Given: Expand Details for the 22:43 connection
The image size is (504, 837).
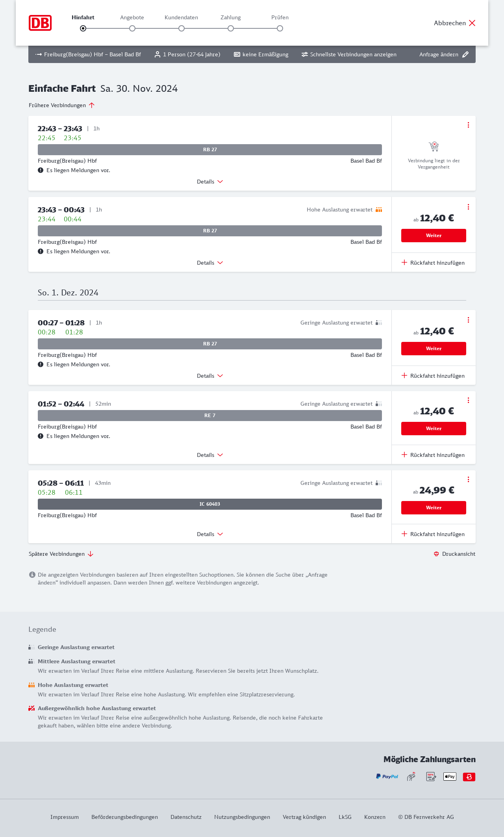Looking at the screenshot, I should [x=210, y=182].
